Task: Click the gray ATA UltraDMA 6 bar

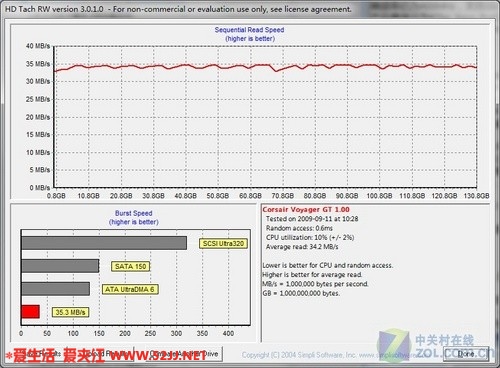Action: (x=55, y=289)
